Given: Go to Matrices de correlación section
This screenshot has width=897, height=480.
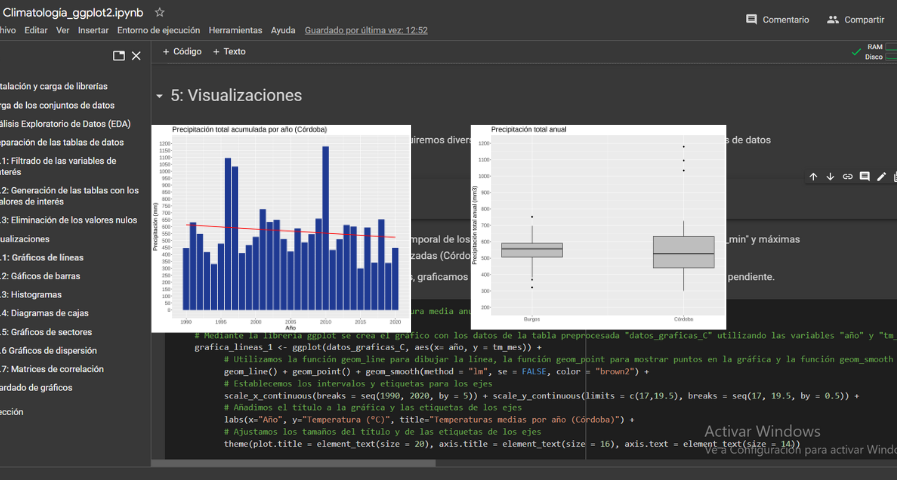Looking at the screenshot, I should coord(52,369).
